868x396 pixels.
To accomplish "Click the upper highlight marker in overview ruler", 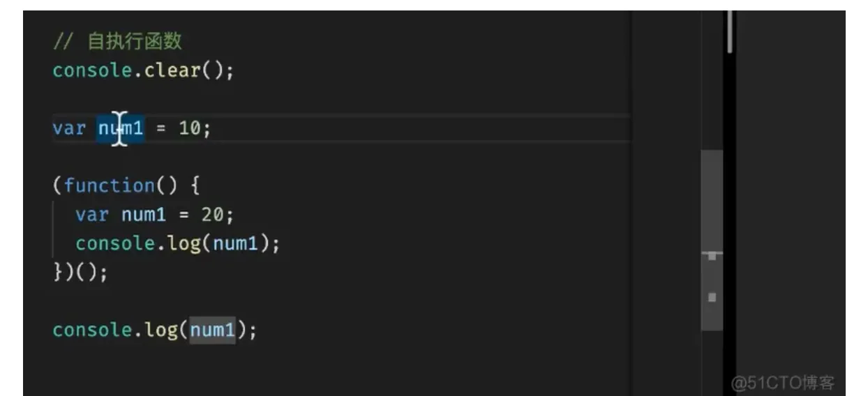I will coord(712,257).
